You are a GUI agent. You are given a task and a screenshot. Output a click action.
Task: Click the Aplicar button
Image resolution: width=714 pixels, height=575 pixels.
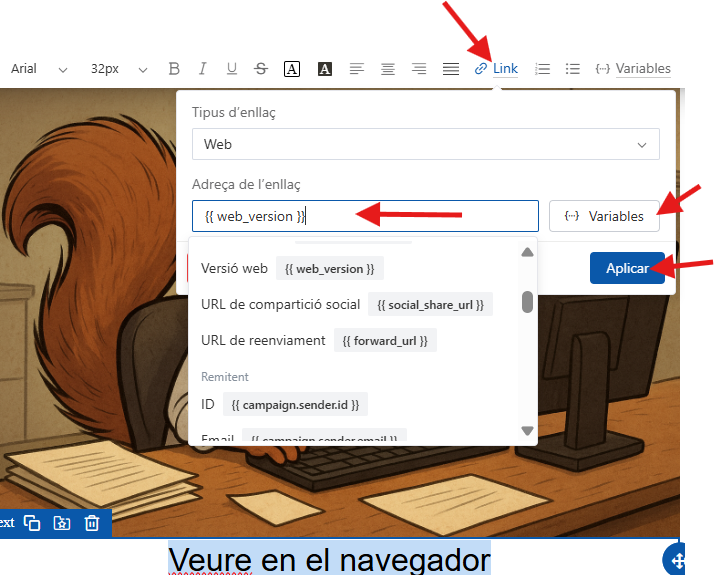pyautogui.click(x=627, y=268)
